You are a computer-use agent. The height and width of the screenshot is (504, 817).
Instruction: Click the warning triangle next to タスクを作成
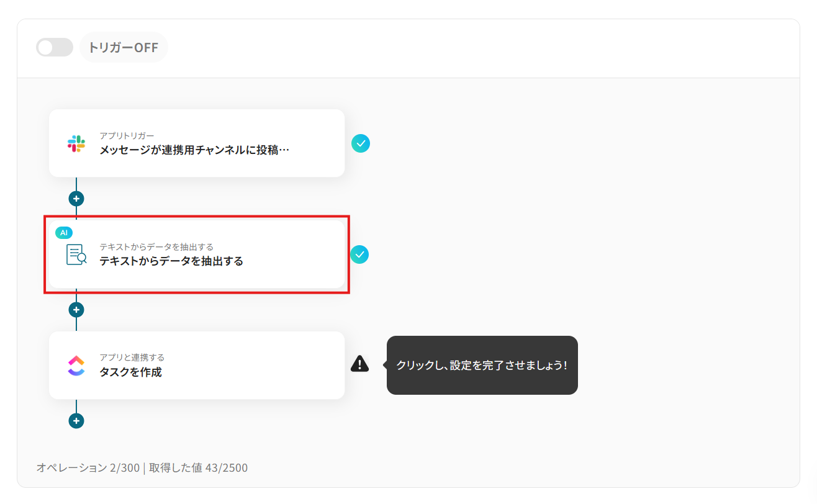coord(360,364)
